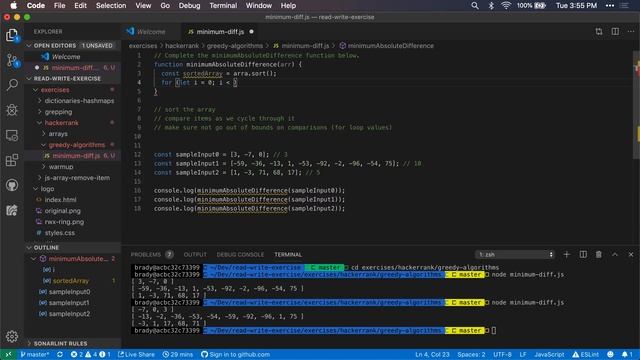Collapse the READ-WRITE-EXERCISE section
Image resolution: width=640 pixels, height=360 pixels.
click(x=29, y=78)
